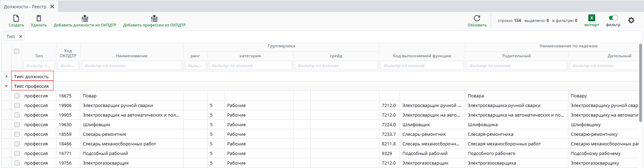Sort by Наименование column header
Image resolution: width=644 pixels, height=168 pixels.
click(x=132, y=56)
